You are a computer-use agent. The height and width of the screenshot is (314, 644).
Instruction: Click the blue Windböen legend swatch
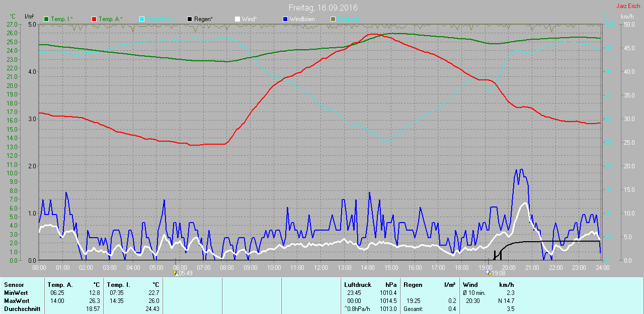(285, 19)
